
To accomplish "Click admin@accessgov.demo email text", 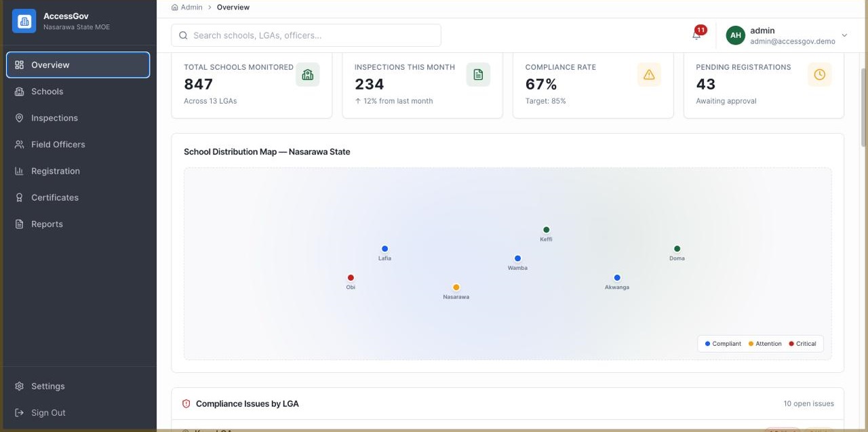I will [x=793, y=41].
